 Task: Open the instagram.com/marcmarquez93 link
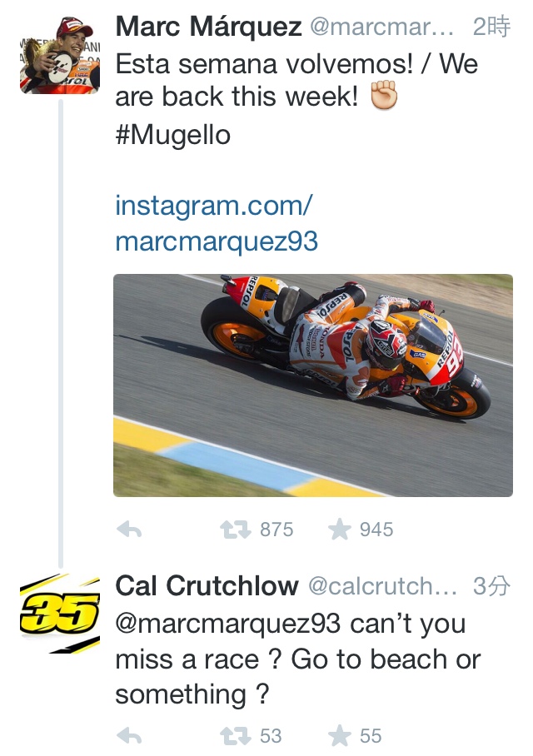pos(217,223)
